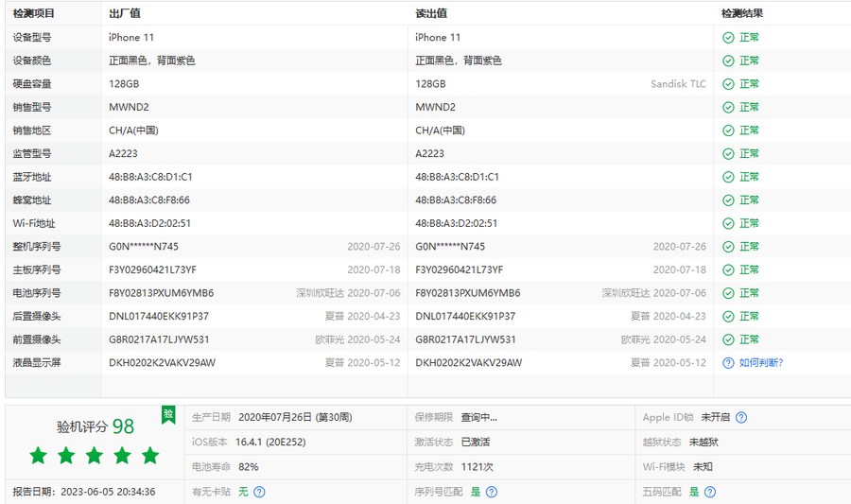Click the green check icon in 蜂窝地址 row
Screen dimensions: 851x504
click(728, 200)
